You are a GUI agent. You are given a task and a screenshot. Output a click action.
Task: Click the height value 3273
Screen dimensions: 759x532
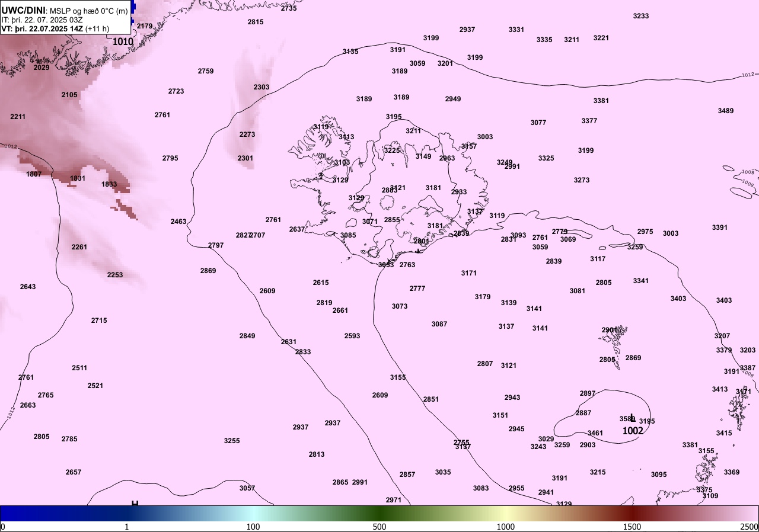(582, 180)
